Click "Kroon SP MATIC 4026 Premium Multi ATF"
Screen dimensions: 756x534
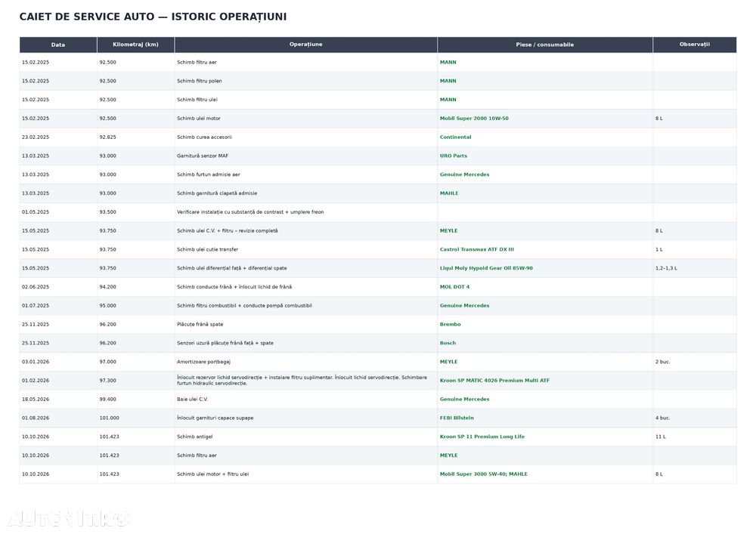pyautogui.click(x=494, y=381)
